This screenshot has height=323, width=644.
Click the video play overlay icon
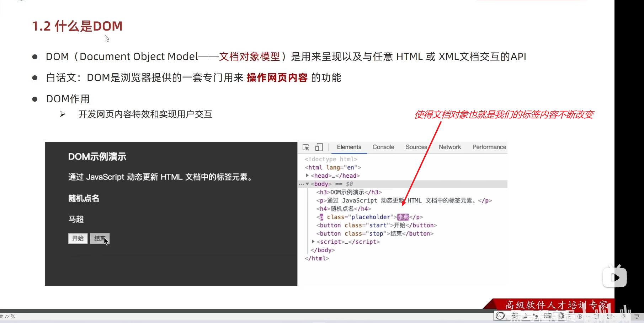pyautogui.click(x=615, y=277)
